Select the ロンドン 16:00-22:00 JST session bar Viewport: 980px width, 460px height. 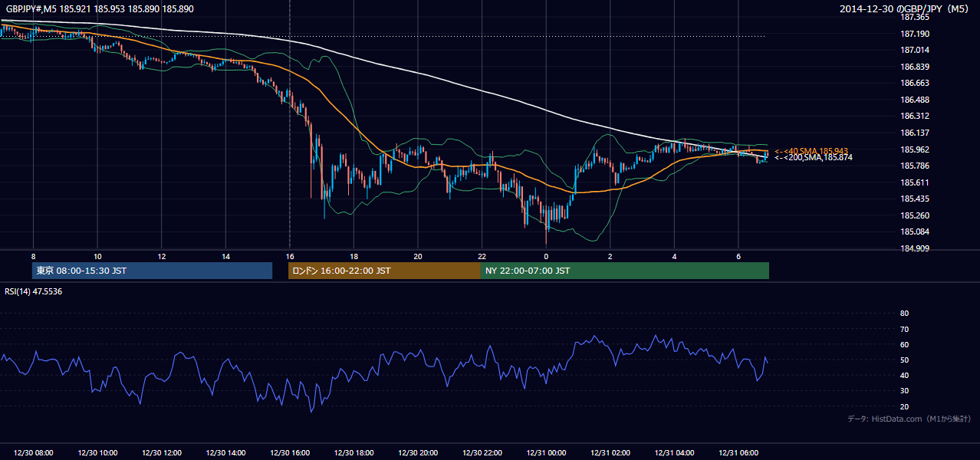[x=384, y=271]
